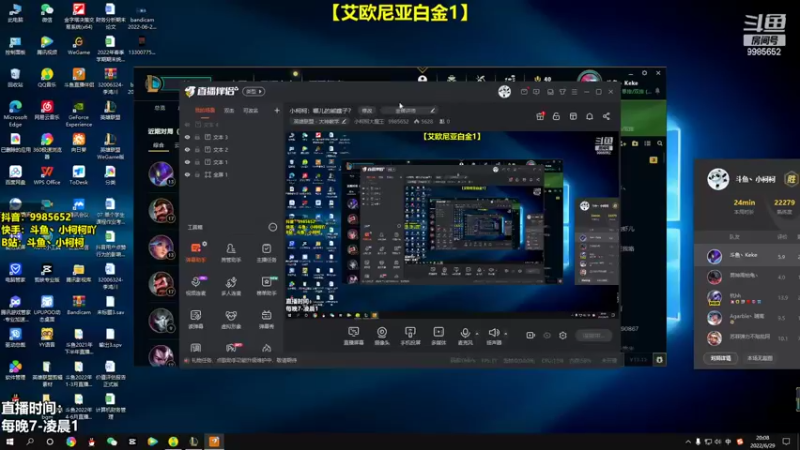Click the taskbar clock

[x=762, y=441]
